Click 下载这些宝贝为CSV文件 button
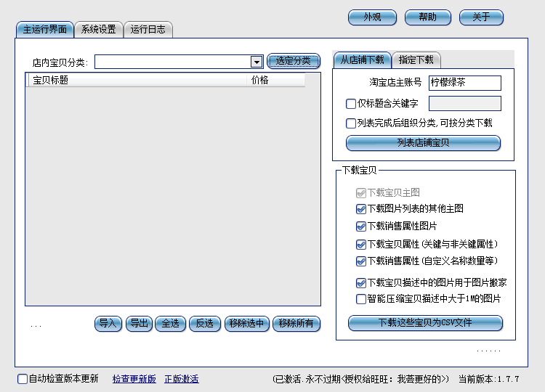 coord(425,323)
